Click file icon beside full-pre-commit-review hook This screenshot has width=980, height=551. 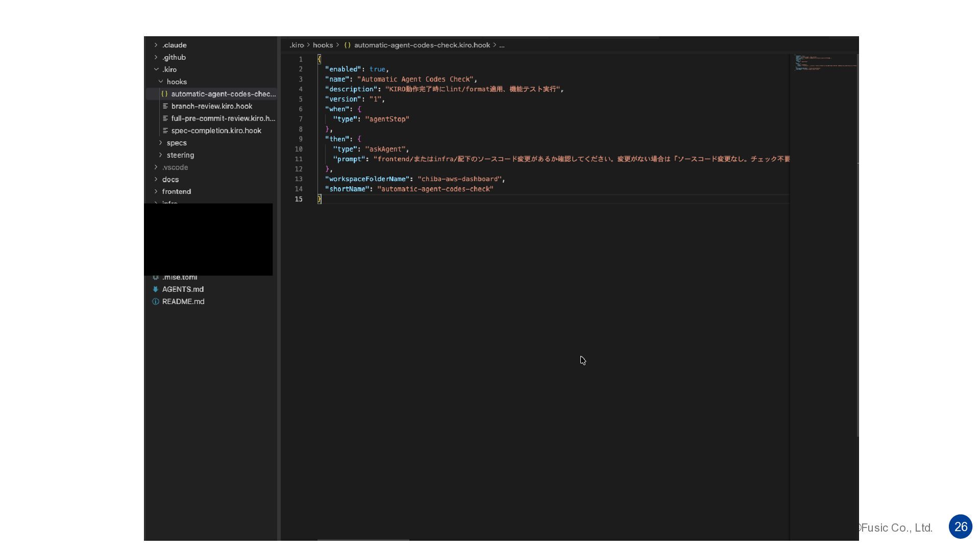click(x=165, y=118)
